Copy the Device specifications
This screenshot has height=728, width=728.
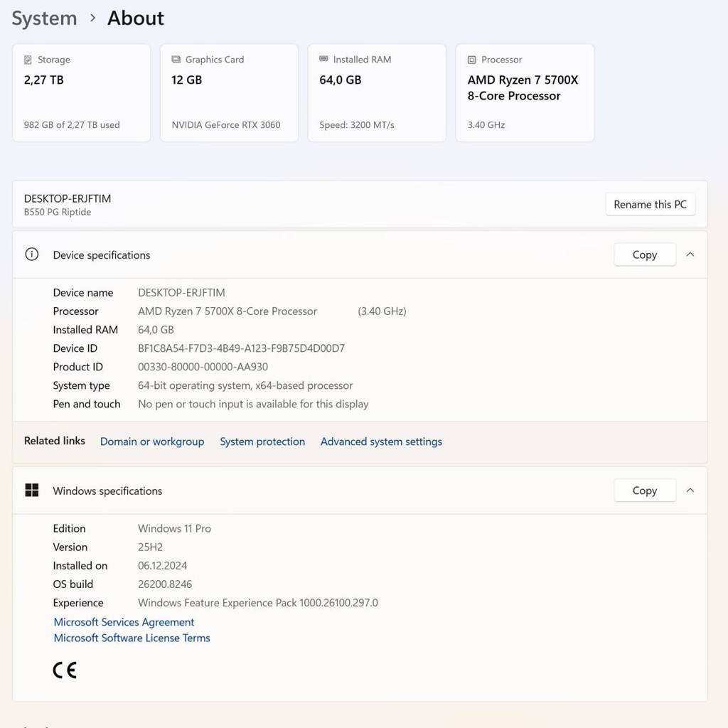(x=644, y=255)
